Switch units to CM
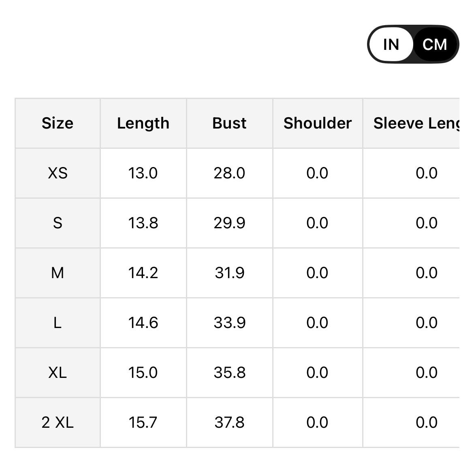This screenshot has width=474, height=476. [434, 44]
